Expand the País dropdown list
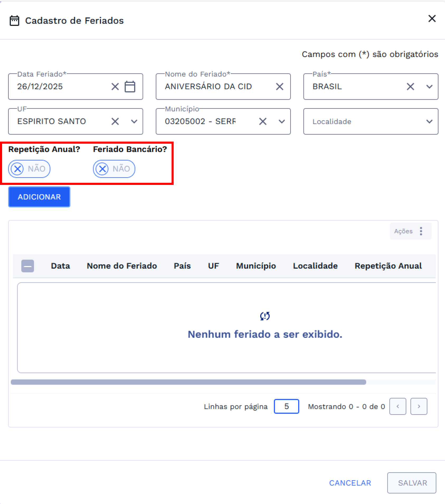 click(429, 87)
